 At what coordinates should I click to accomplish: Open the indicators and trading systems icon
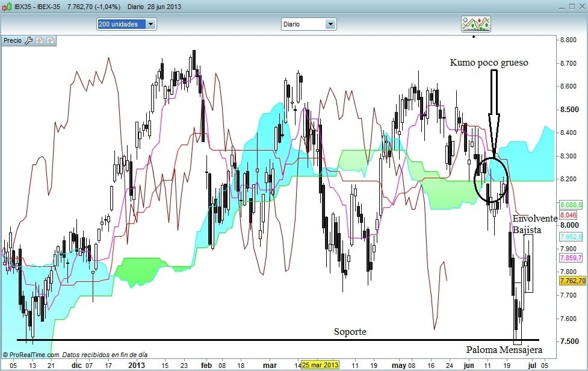click(x=476, y=24)
